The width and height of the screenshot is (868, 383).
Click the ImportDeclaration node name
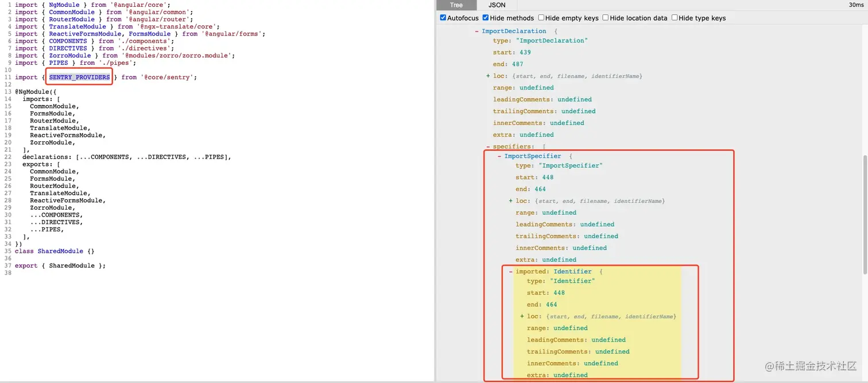pos(514,31)
